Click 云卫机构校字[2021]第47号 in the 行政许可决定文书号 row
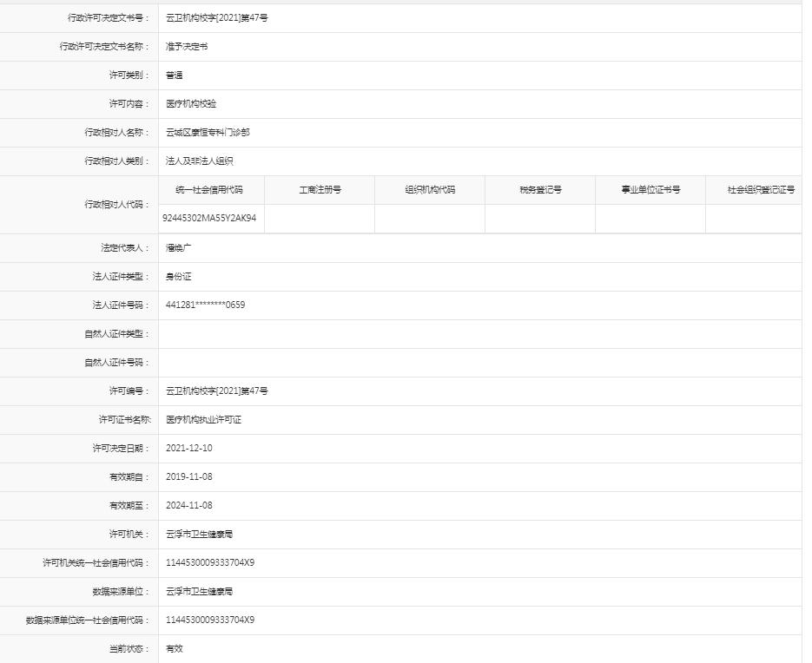 (x=217, y=18)
